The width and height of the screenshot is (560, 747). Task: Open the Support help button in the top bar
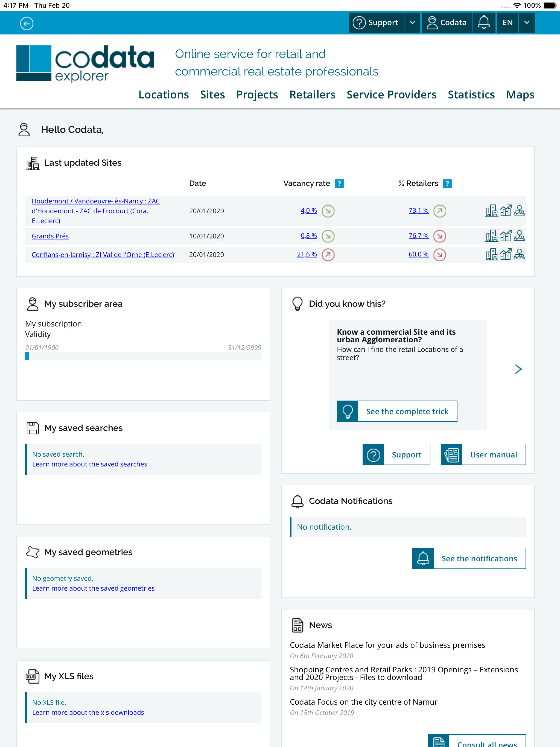point(376,23)
